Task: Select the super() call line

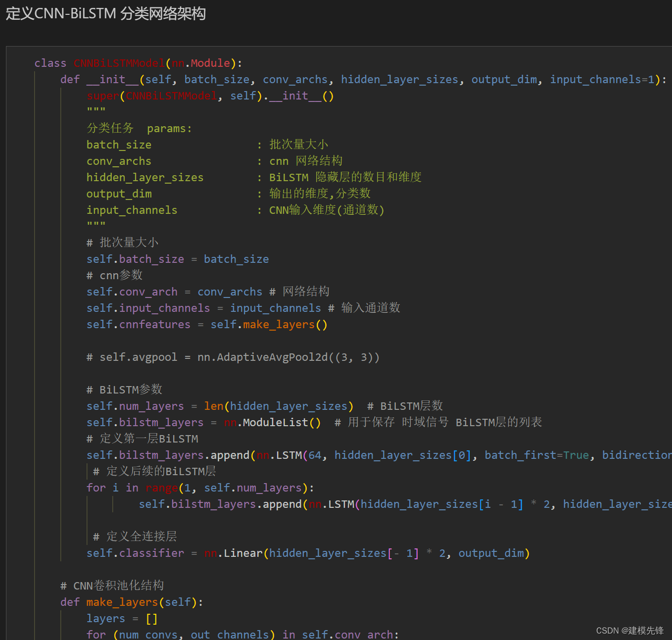Action: (x=210, y=96)
